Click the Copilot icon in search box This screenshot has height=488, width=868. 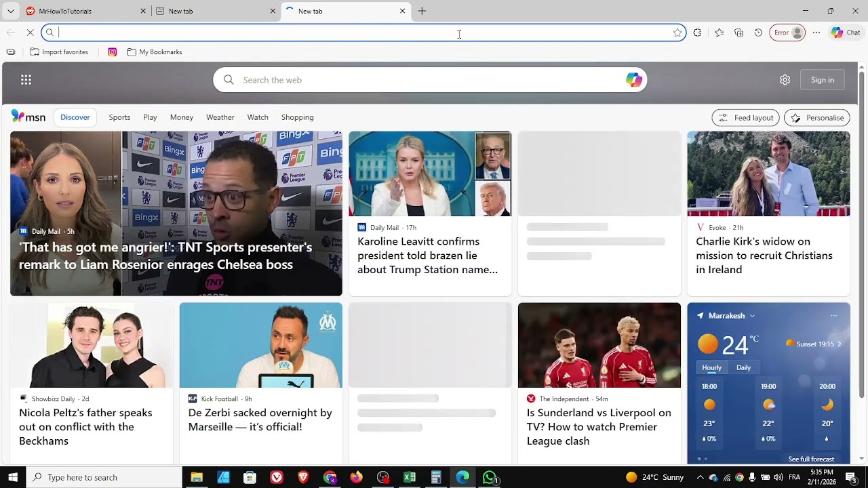coord(634,80)
